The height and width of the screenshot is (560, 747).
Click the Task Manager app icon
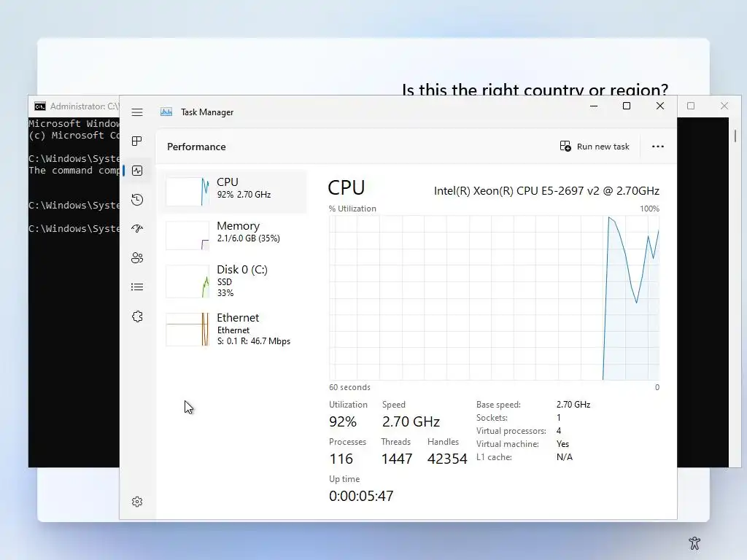(166, 112)
